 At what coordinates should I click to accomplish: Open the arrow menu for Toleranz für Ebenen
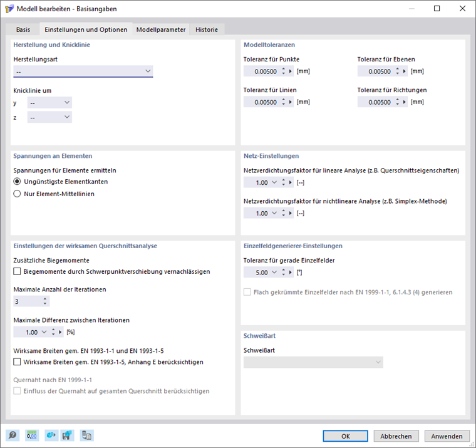(405, 71)
